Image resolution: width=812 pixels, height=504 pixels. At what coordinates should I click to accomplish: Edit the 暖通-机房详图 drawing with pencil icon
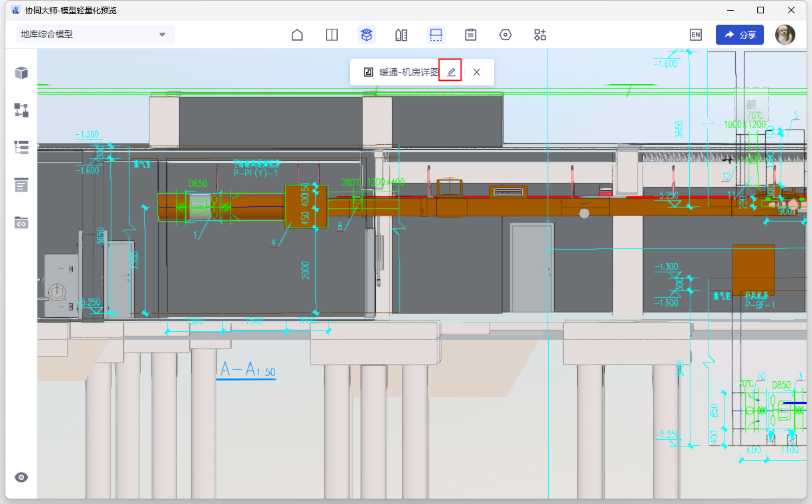point(451,72)
